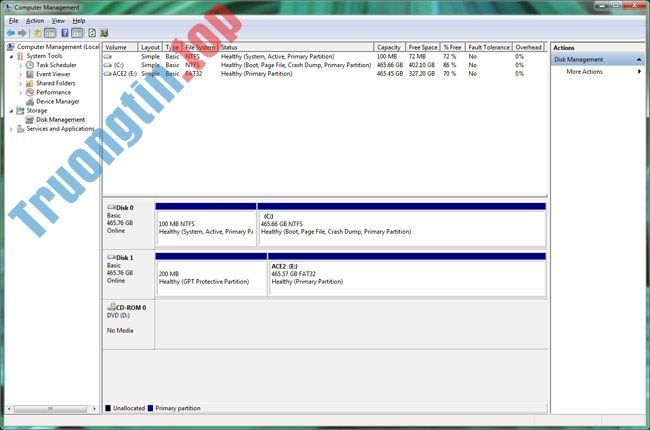The height and width of the screenshot is (430, 650).
Task: Click the '402.10 GB' free space cell
Action: pos(422,65)
